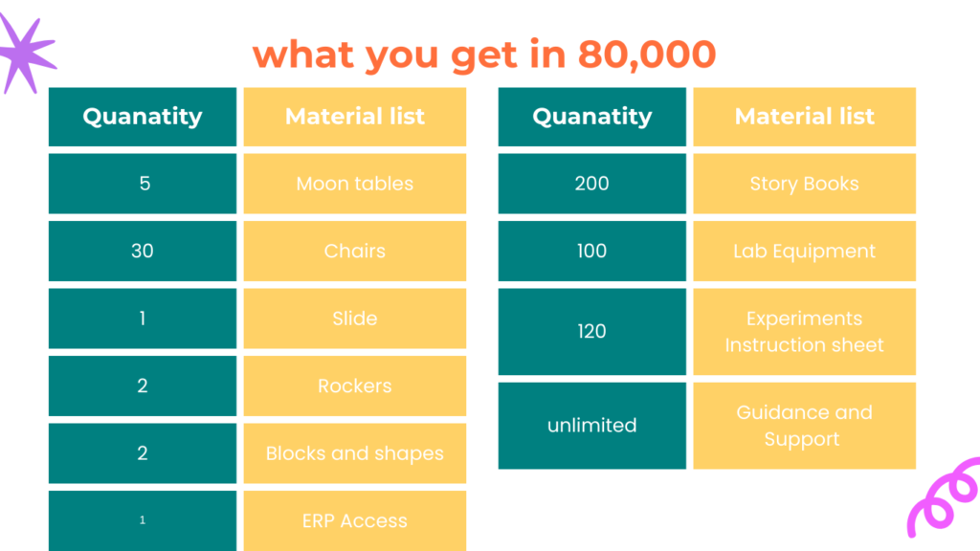This screenshot has height=551, width=980.
Task: Click the right Quanatity header cell
Action: [x=591, y=117]
